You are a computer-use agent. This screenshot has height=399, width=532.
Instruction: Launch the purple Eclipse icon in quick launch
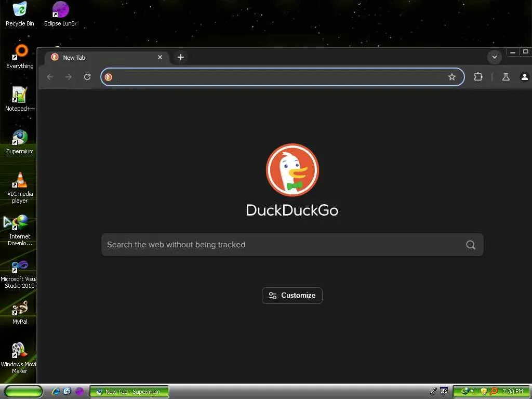[x=79, y=392]
